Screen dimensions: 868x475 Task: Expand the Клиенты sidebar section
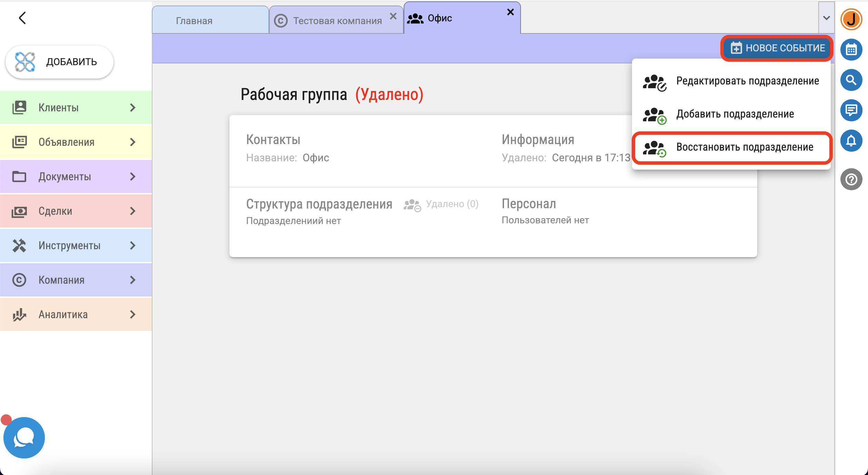(x=76, y=108)
